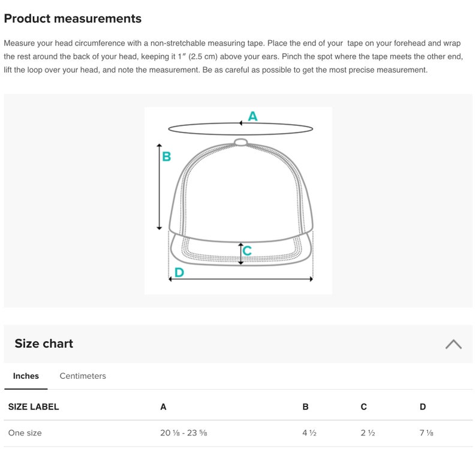Click the Product measurements heading
The height and width of the screenshot is (449, 476).
pos(73,19)
